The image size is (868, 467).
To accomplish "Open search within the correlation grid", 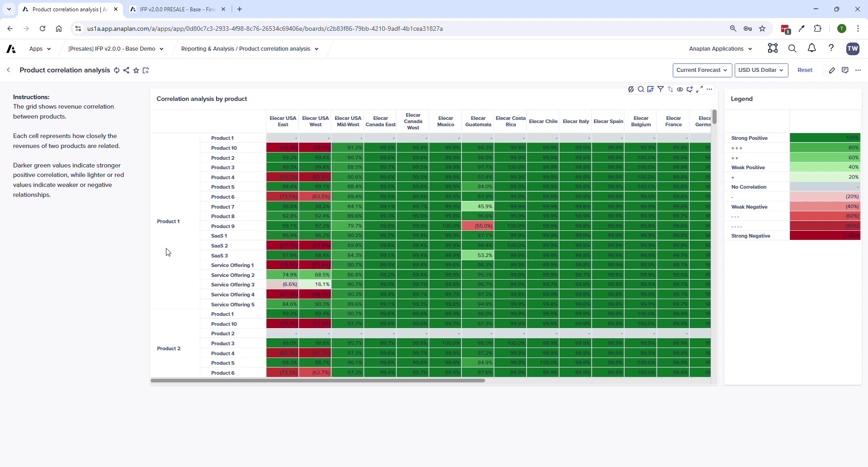I will pyautogui.click(x=641, y=89).
